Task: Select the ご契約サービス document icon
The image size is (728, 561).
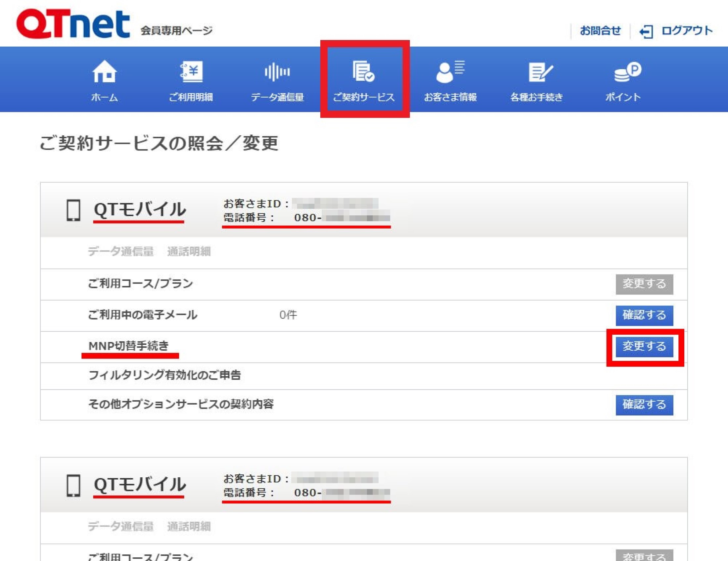Action: [x=364, y=71]
